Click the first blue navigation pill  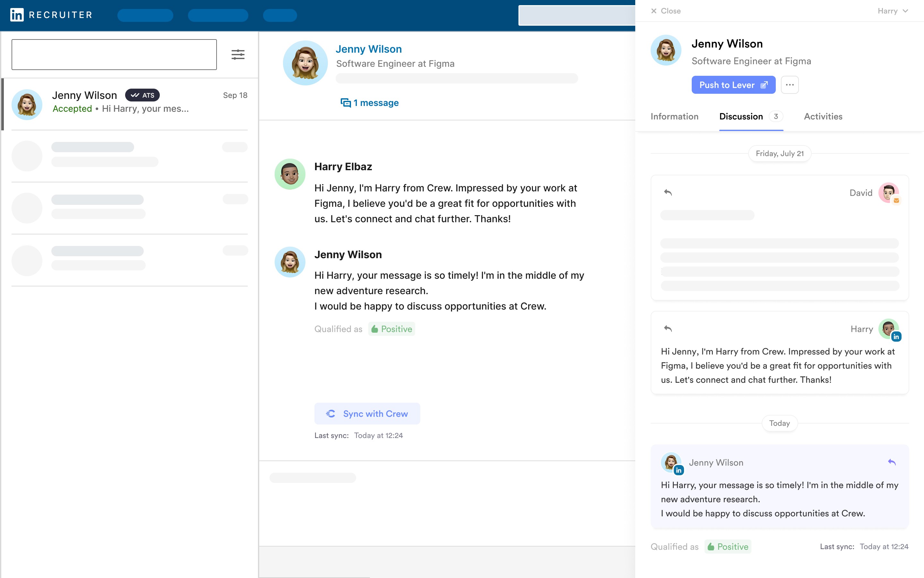point(145,15)
